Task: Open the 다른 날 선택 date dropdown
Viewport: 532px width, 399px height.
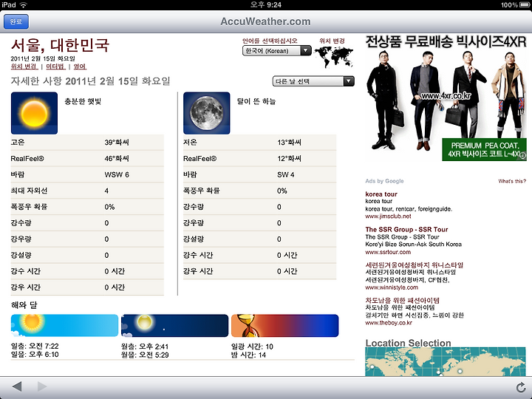Action: (313, 81)
